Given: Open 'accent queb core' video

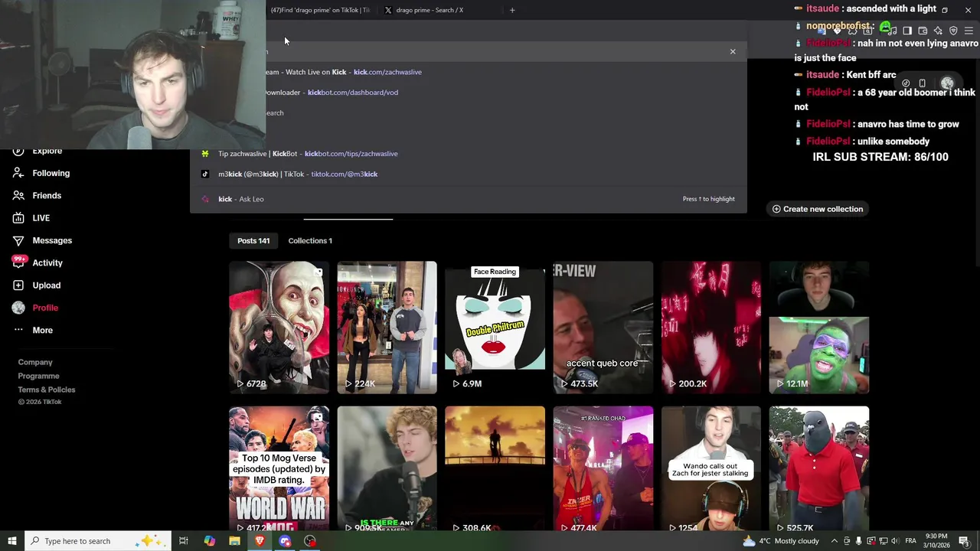Looking at the screenshot, I should [x=603, y=328].
